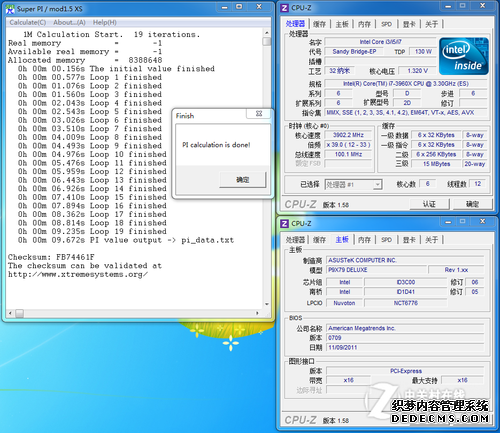Click the graphics interface PCI-Express field

(405, 371)
